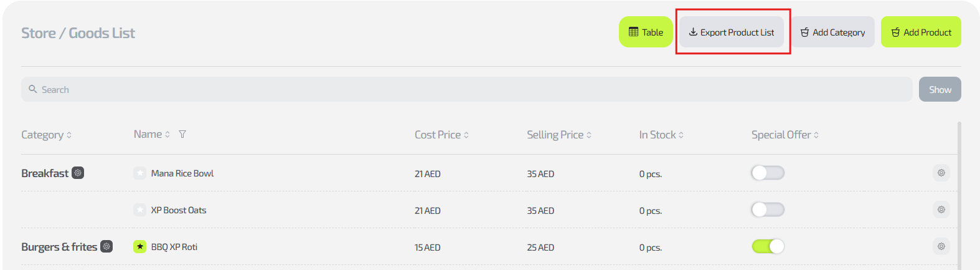Image resolution: width=980 pixels, height=270 pixels.
Task: Open settings gear for Mana Rice Bowl row
Action: 941,173
